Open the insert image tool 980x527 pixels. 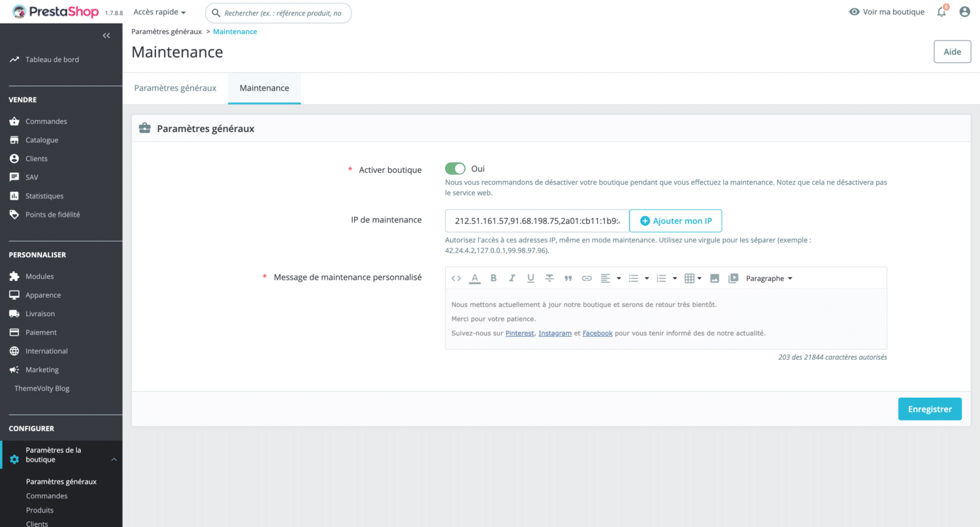point(715,278)
